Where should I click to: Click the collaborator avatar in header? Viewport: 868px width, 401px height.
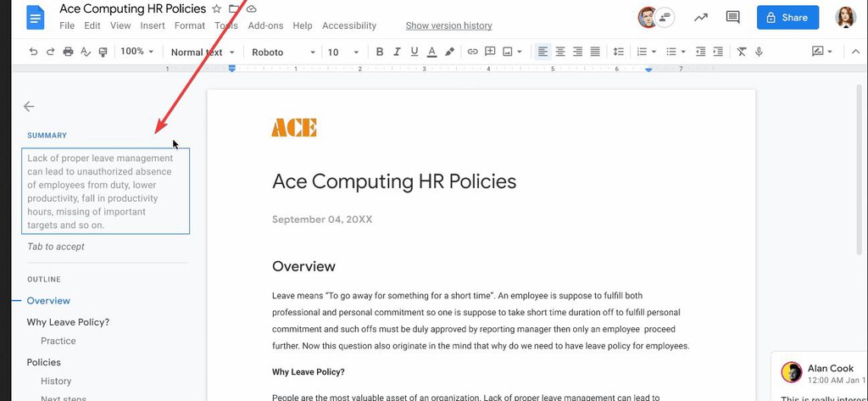tap(647, 17)
